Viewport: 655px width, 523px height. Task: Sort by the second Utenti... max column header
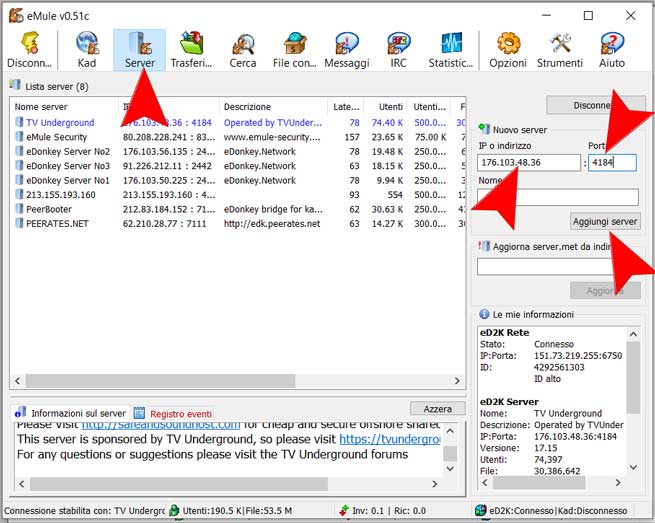click(x=429, y=107)
